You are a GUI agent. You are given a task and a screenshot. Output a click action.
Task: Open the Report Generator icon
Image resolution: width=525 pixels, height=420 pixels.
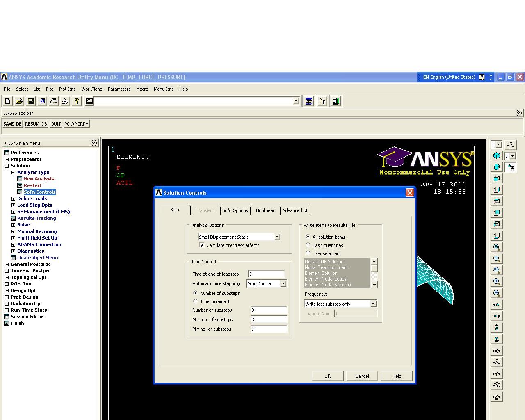[65, 101]
